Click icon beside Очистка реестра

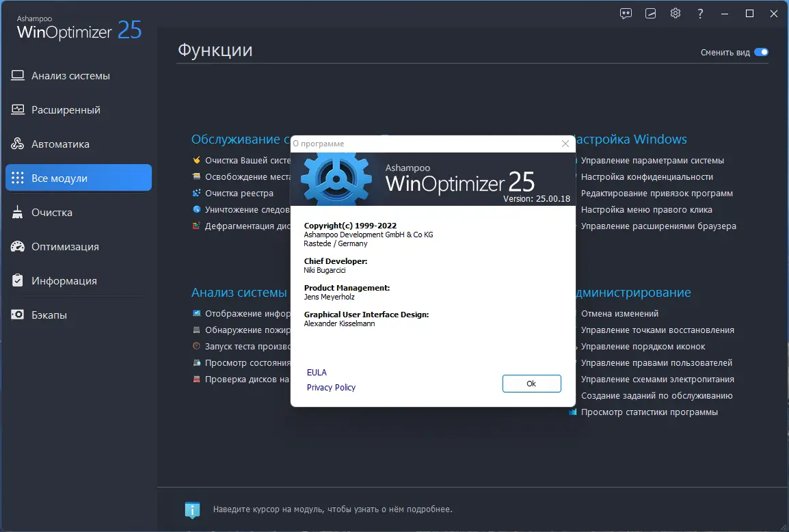196,193
